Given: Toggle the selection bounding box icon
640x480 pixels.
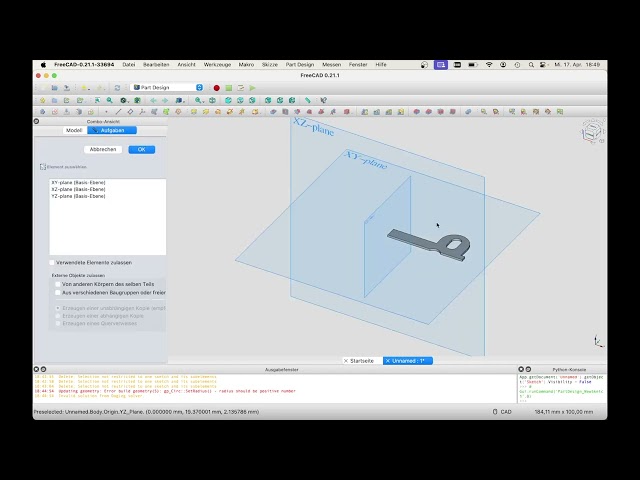Looking at the screenshot, I should point(138,100).
